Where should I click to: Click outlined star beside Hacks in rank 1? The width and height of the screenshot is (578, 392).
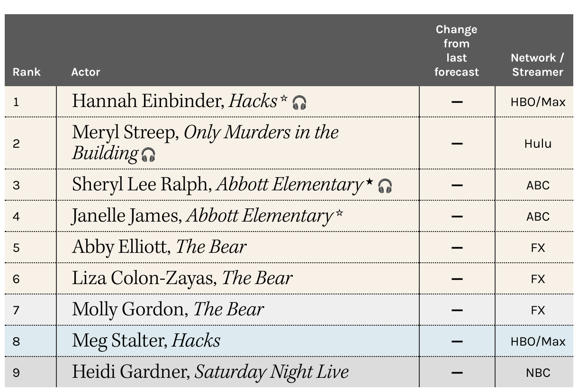[x=284, y=98]
